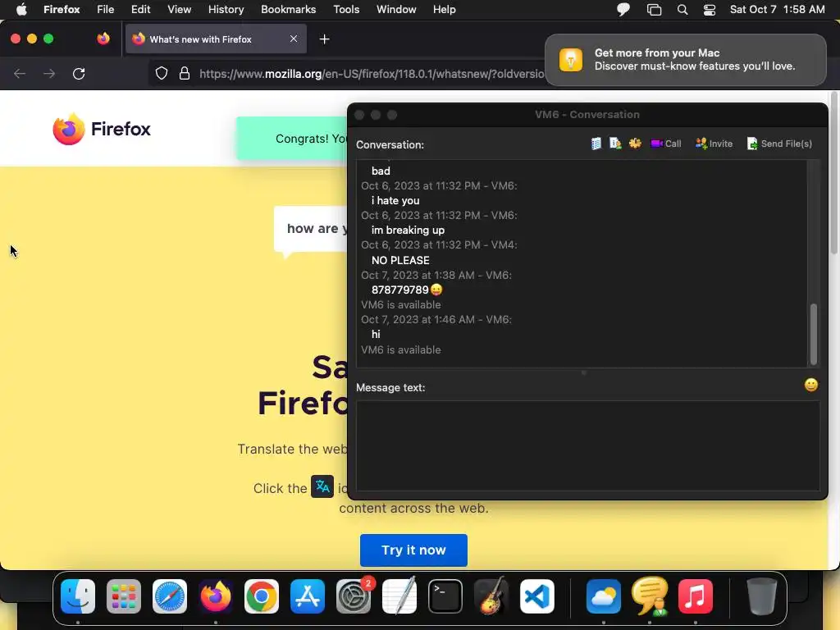Open System Settings from the Dock
This screenshot has width=840, height=630.
(354, 596)
